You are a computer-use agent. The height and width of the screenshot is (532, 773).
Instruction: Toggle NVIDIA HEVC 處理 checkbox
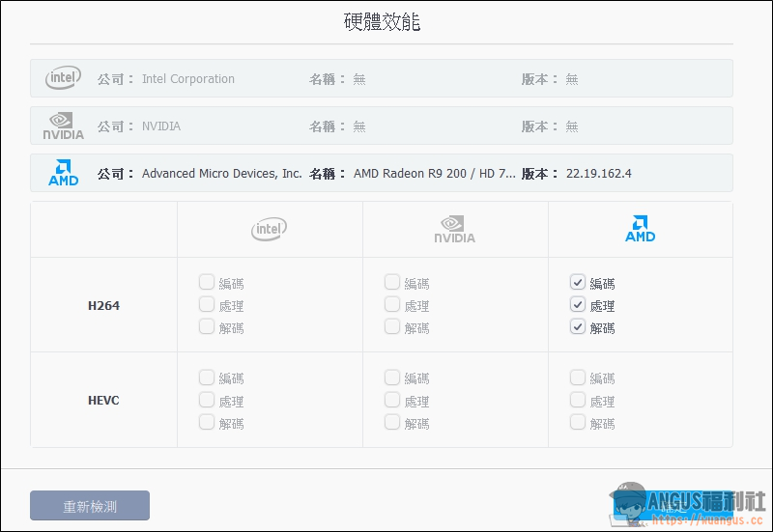click(x=392, y=400)
